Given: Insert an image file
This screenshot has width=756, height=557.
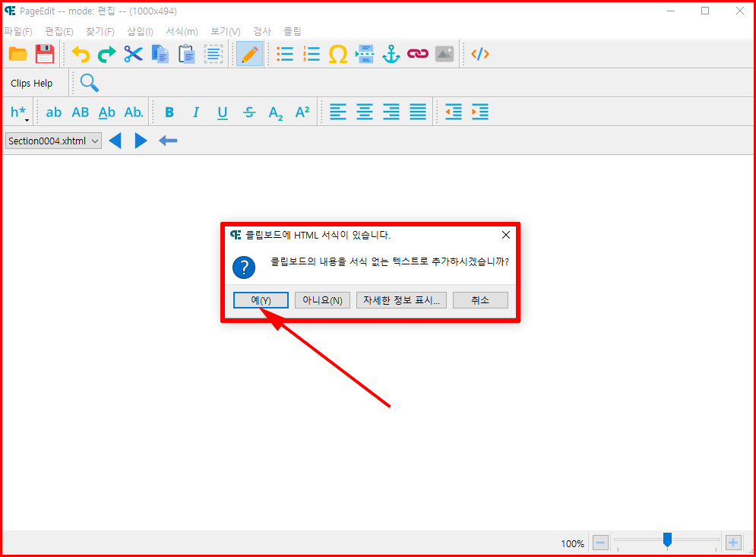Looking at the screenshot, I should point(444,54).
